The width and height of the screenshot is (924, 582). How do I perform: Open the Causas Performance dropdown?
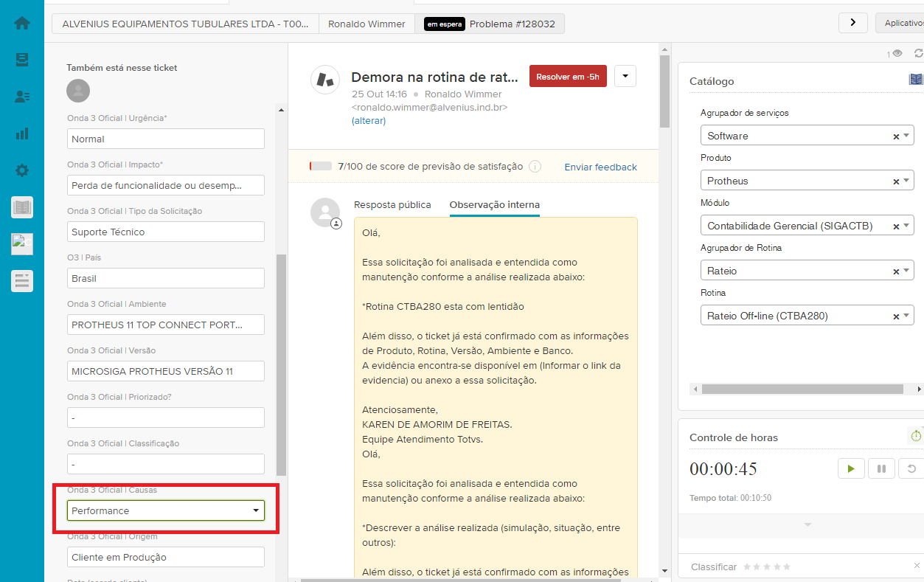(x=166, y=510)
